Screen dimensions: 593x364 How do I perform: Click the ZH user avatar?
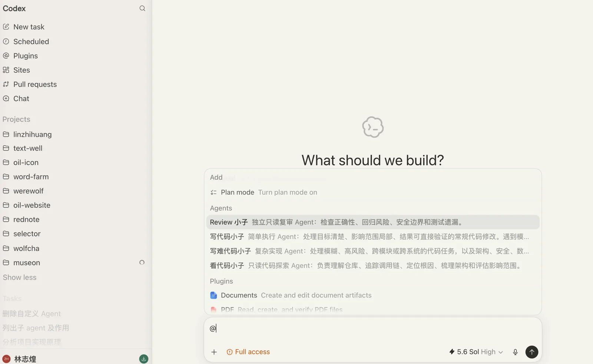pyautogui.click(x=6, y=359)
